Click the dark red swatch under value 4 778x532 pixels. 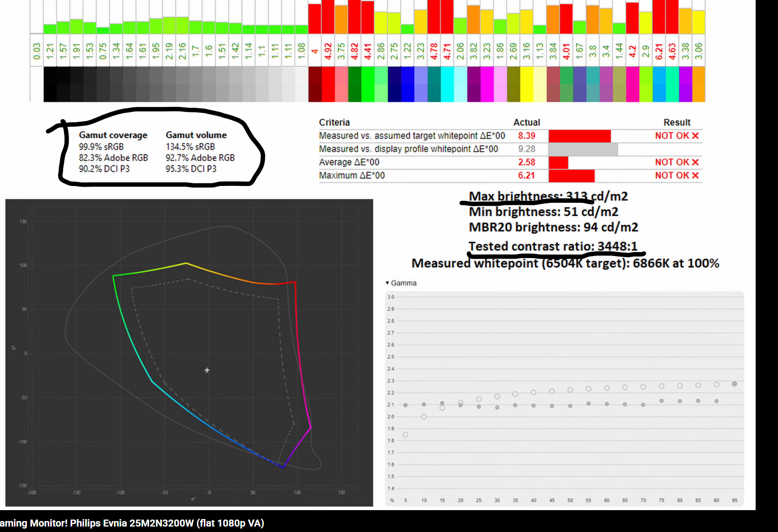click(x=315, y=85)
